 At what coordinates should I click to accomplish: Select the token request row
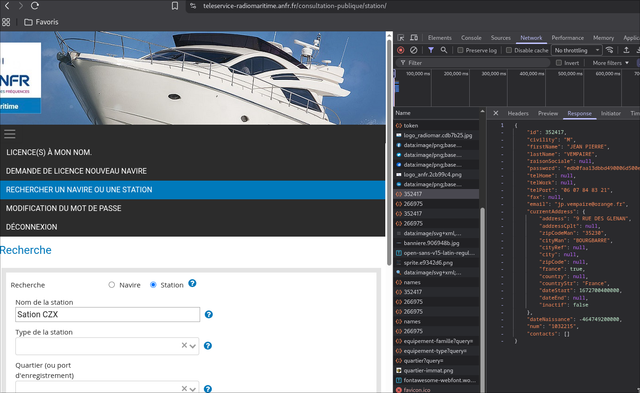(436, 125)
